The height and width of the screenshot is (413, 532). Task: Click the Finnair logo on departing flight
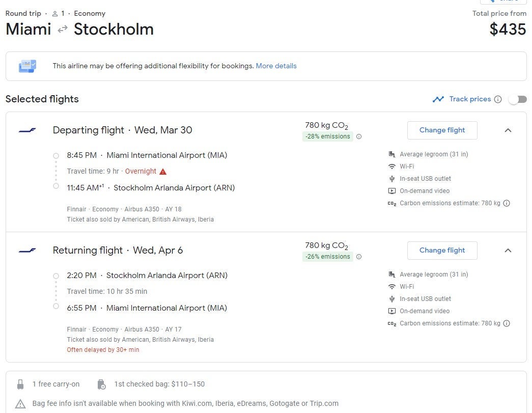click(27, 130)
